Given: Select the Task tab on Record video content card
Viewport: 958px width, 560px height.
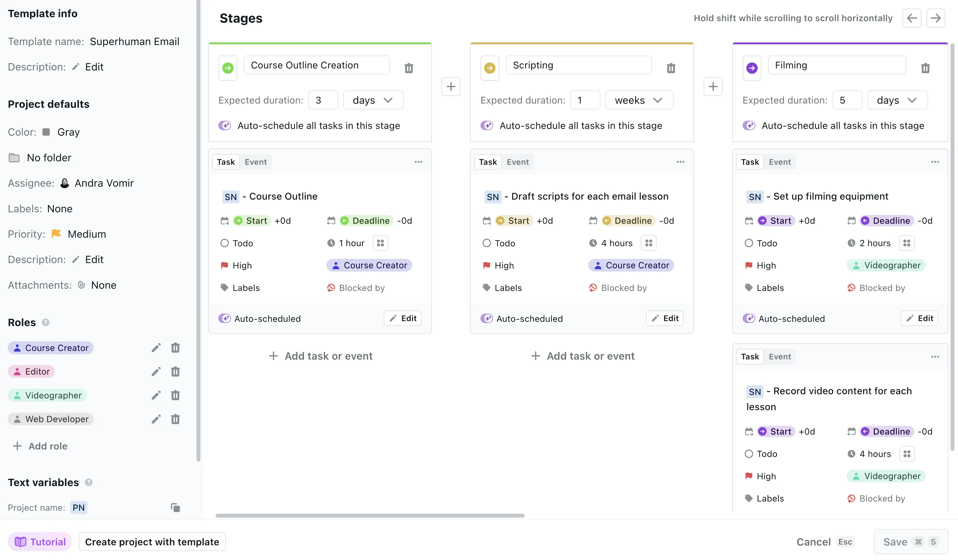Looking at the screenshot, I should (x=750, y=357).
